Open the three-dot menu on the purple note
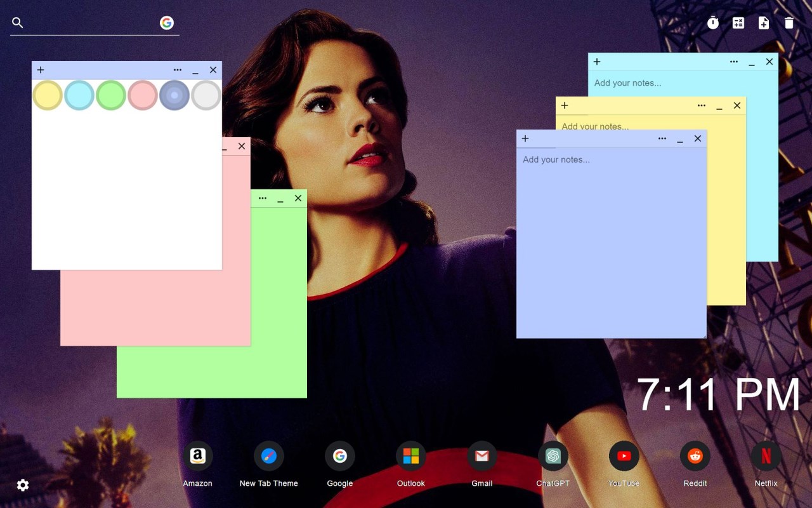Viewport: 812px width, 508px height. [x=662, y=138]
